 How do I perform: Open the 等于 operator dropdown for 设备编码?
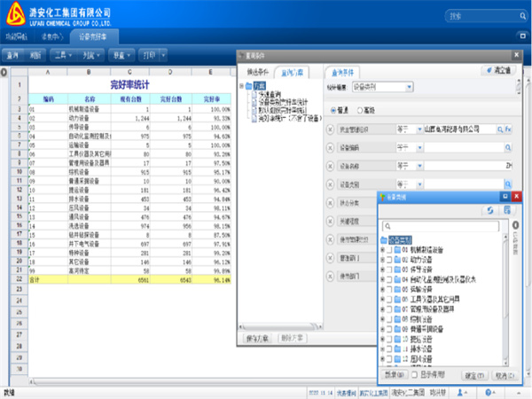click(x=418, y=147)
